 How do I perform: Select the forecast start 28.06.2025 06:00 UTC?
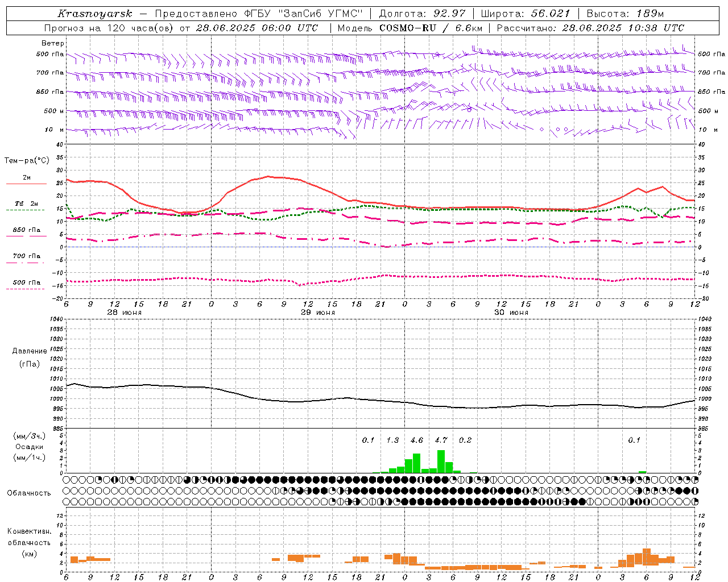(257, 28)
